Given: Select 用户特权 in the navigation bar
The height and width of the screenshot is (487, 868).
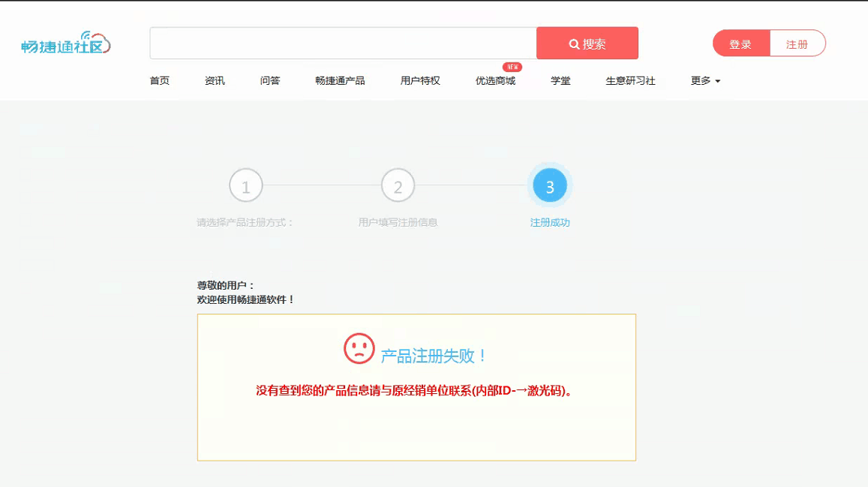Looking at the screenshot, I should point(420,81).
